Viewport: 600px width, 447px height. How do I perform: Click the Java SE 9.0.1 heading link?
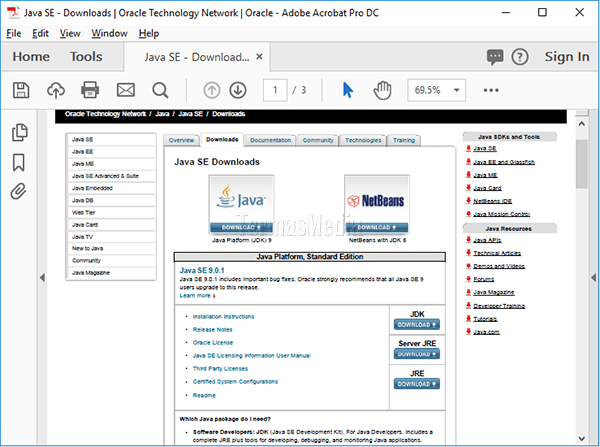pos(202,270)
